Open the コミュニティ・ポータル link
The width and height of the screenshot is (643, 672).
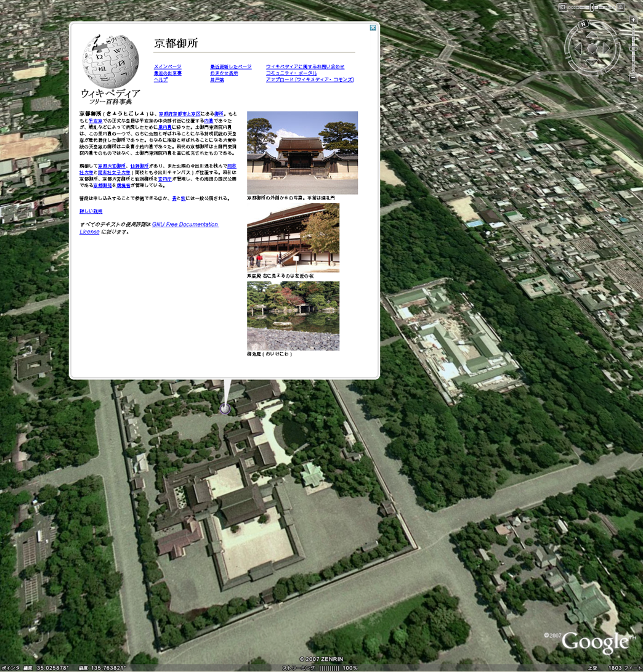click(x=291, y=73)
